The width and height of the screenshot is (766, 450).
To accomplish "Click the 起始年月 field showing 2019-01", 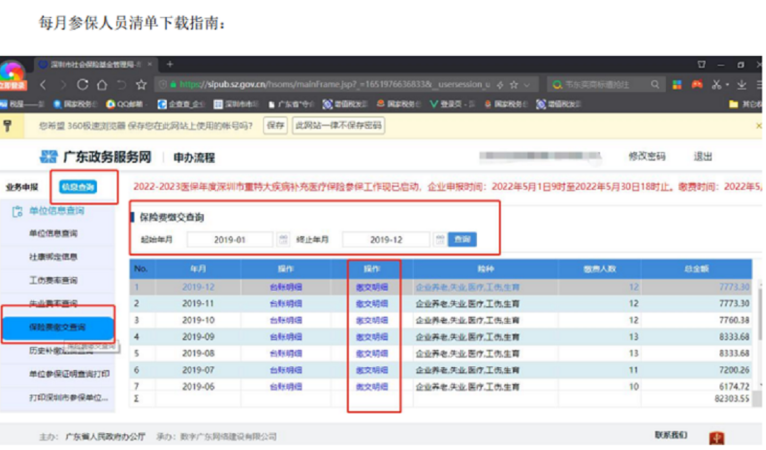I will pyautogui.click(x=230, y=239).
